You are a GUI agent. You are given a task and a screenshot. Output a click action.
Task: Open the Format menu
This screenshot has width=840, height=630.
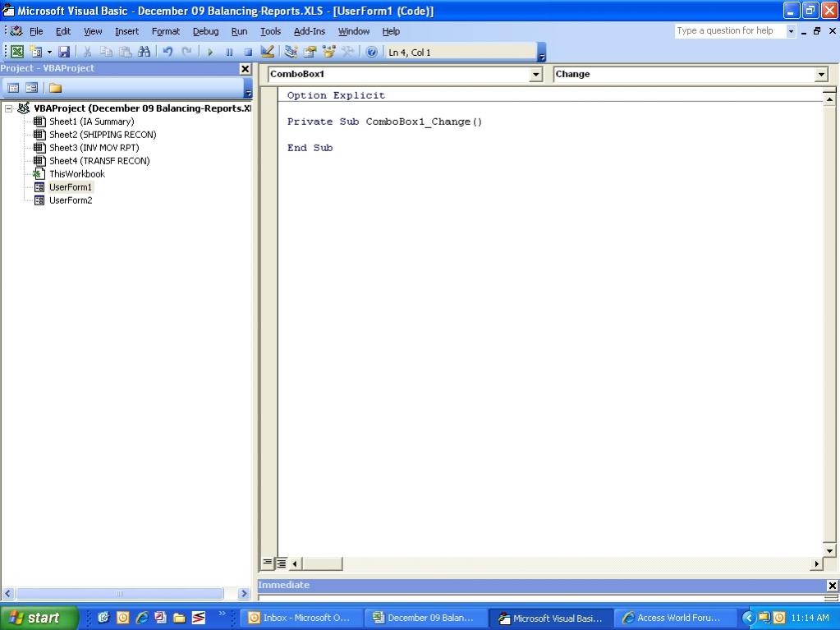tap(166, 31)
